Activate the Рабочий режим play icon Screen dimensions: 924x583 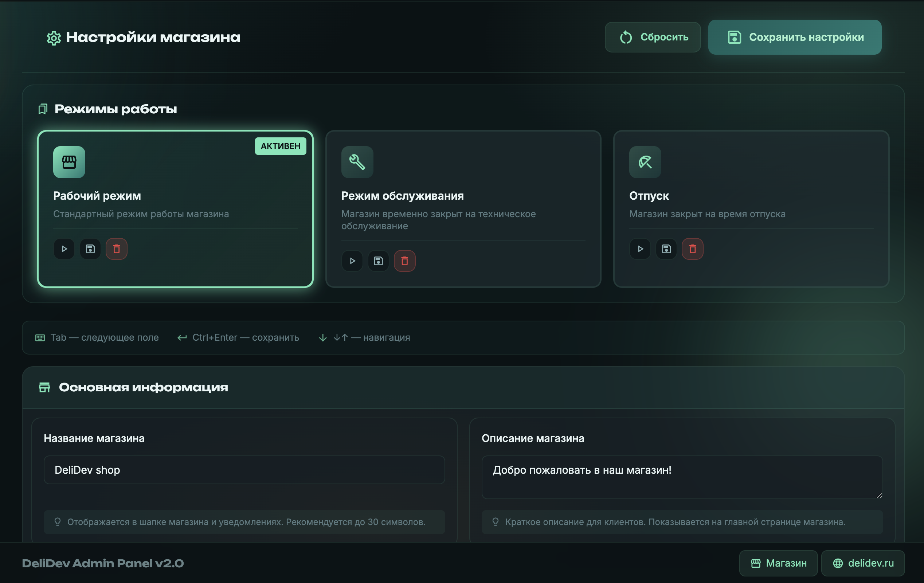pyautogui.click(x=64, y=249)
